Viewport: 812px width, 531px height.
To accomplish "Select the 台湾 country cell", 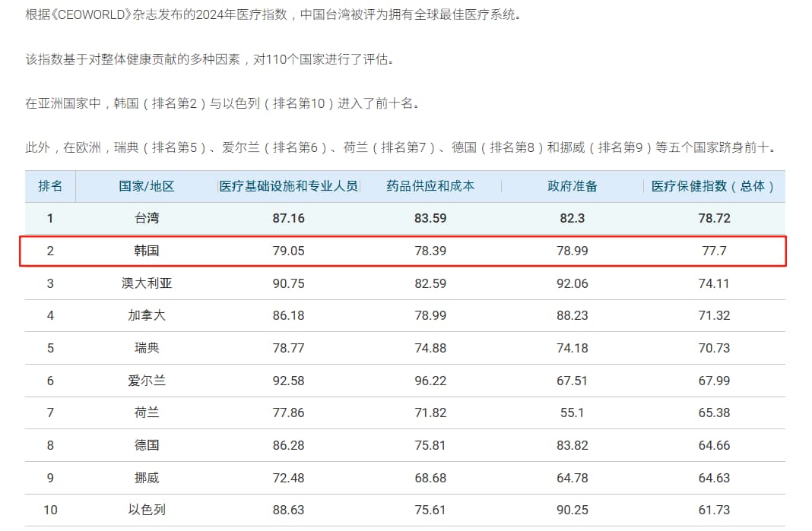I will [x=147, y=219].
